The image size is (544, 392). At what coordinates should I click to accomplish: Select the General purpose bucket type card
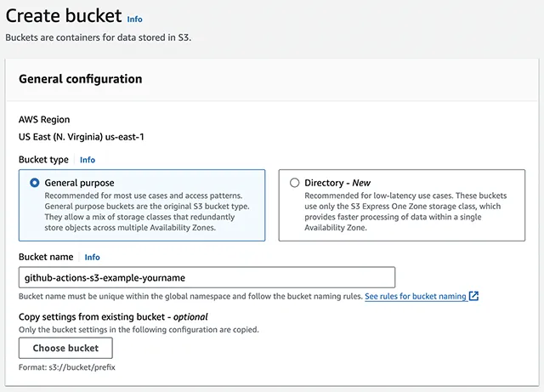(x=142, y=205)
